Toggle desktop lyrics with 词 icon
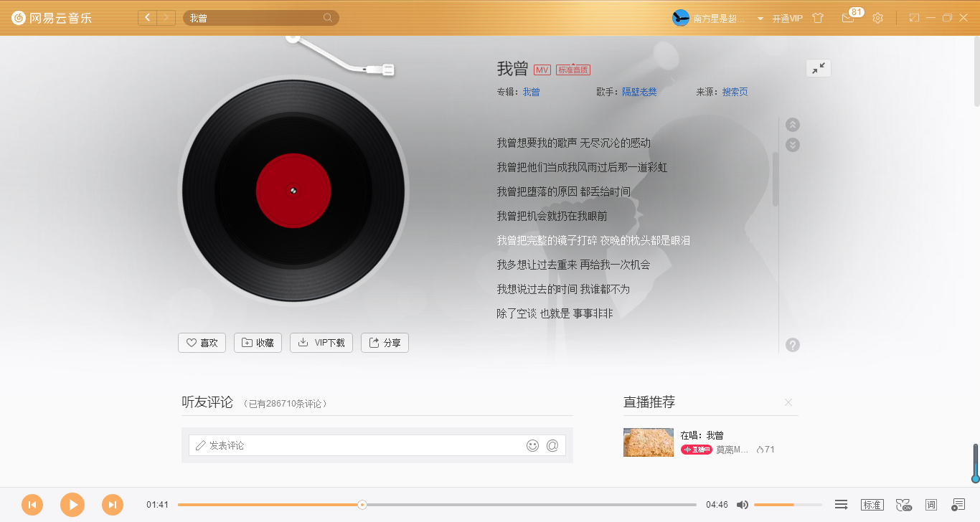The width and height of the screenshot is (980, 522). click(x=931, y=505)
